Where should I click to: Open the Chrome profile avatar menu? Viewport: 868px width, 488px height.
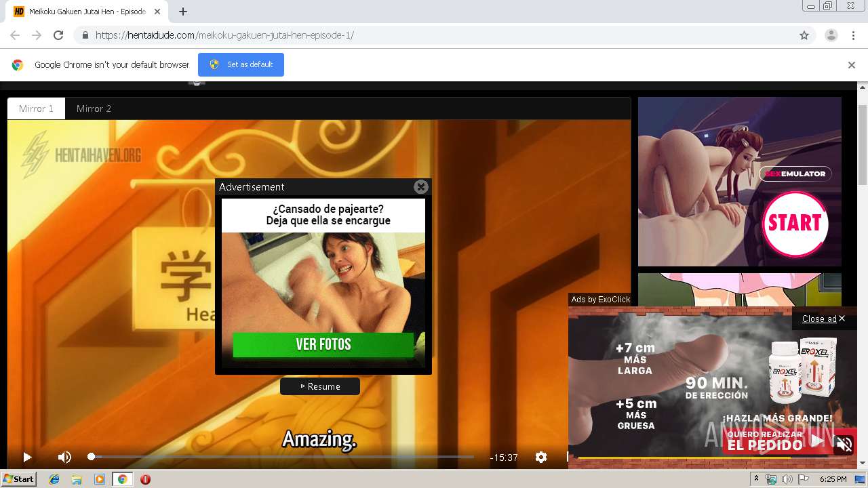pyautogui.click(x=831, y=35)
